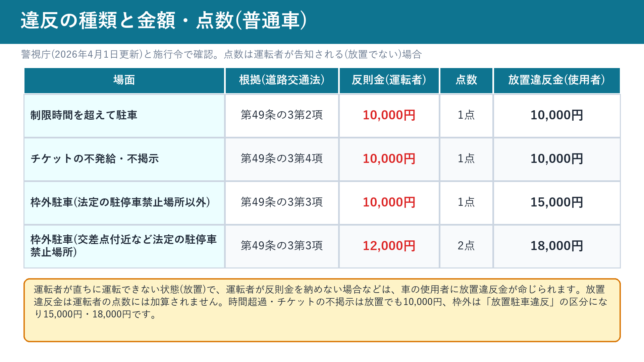The width and height of the screenshot is (644, 362).
Task: Select the 18,000円 table cell in 放置違反金 column
Action: [557, 246]
